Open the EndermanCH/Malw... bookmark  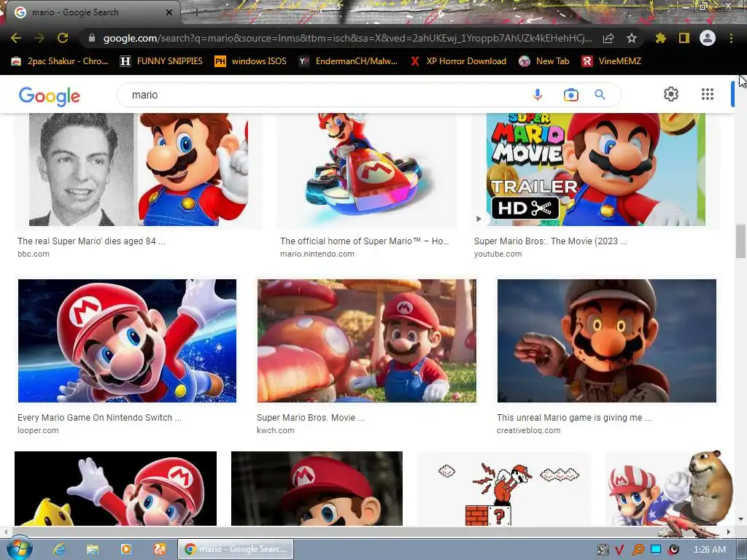348,61
